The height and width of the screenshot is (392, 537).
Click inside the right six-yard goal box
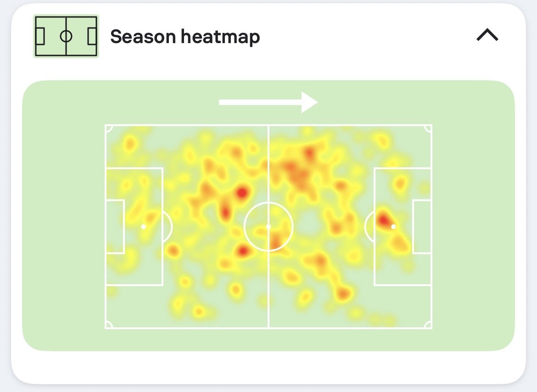point(422,226)
